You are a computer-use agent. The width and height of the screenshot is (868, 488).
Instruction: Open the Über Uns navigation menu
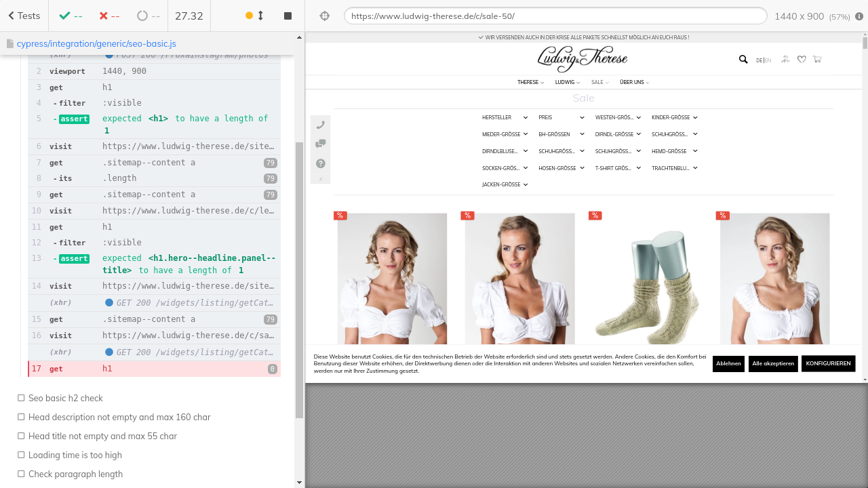(634, 82)
